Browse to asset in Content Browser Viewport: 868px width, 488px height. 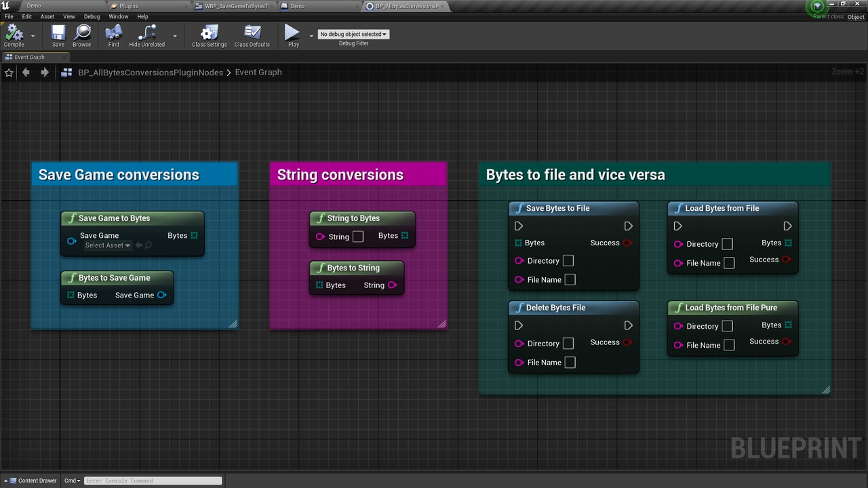pyautogui.click(x=82, y=35)
